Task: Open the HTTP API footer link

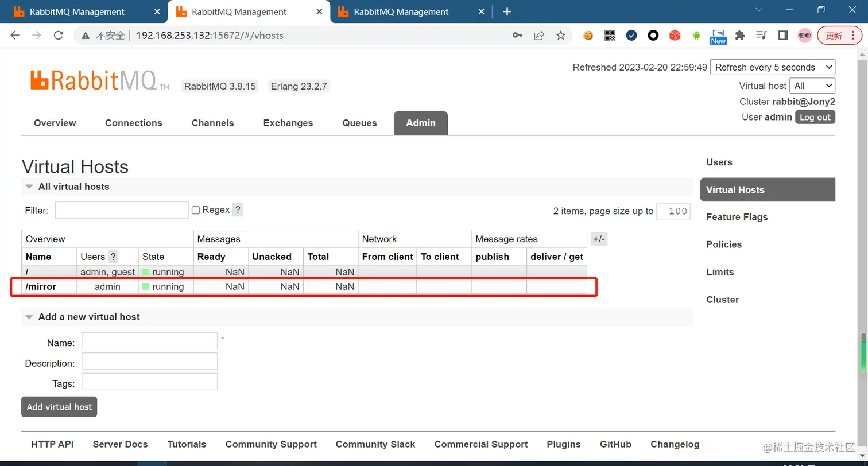Action: (52, 444)
